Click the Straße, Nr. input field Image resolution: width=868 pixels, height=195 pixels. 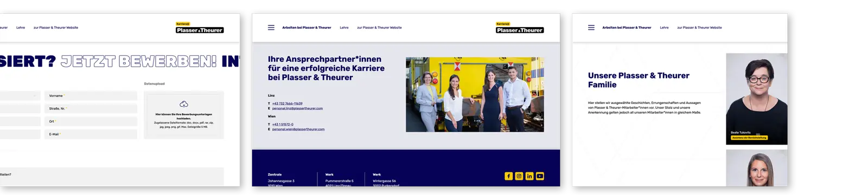tap(91, 108)
